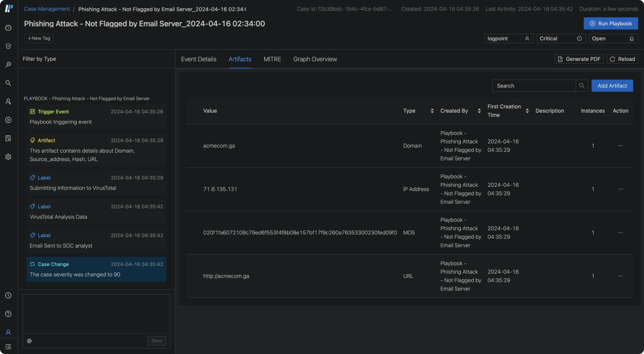Open the case status dropdown showing Open
Image resolution: width=644 pixels, height=354 pixels.
tap(613, 39)
